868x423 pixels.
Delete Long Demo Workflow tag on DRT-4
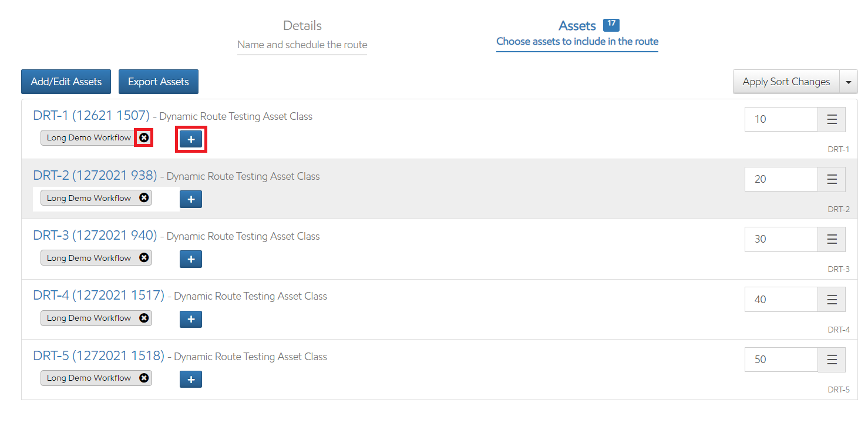pyautogui.click(x=144, y=318)
